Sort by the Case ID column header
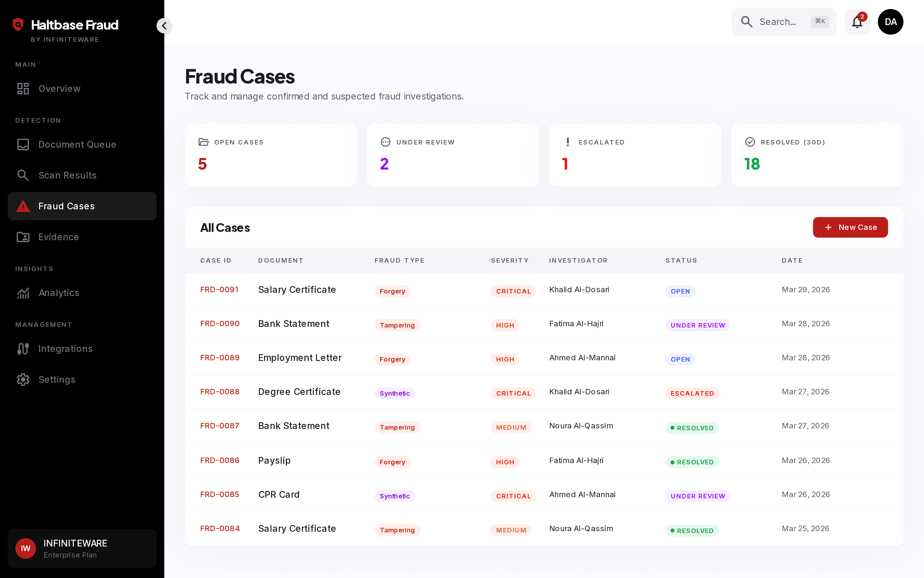This screenshot has height=578, width=924. [x=216, y=260]
